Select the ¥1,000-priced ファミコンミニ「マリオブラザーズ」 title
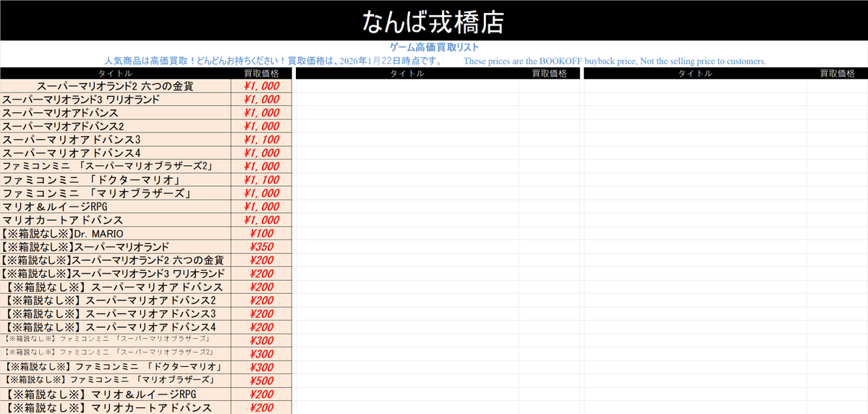Image resolution: width=868 pixels, height=414 pixels. tap(116, 193)
